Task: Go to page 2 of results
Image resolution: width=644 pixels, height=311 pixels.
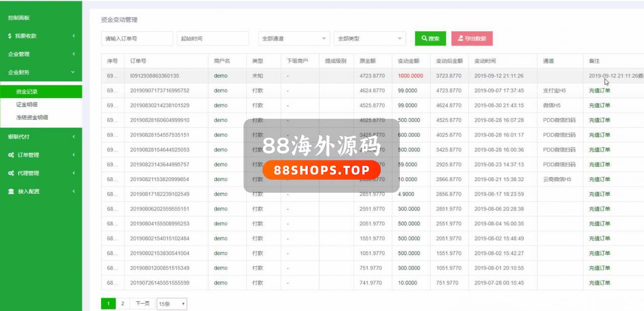Action: (122, 303)
